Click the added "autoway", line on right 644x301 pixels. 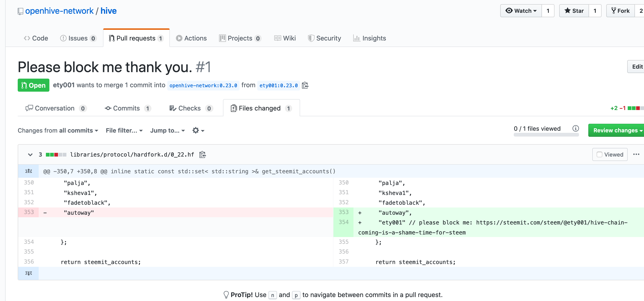[499, 212]
